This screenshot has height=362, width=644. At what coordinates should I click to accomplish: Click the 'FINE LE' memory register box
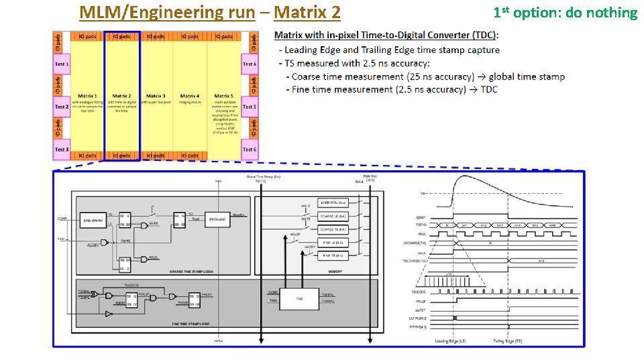click(333, 243)
